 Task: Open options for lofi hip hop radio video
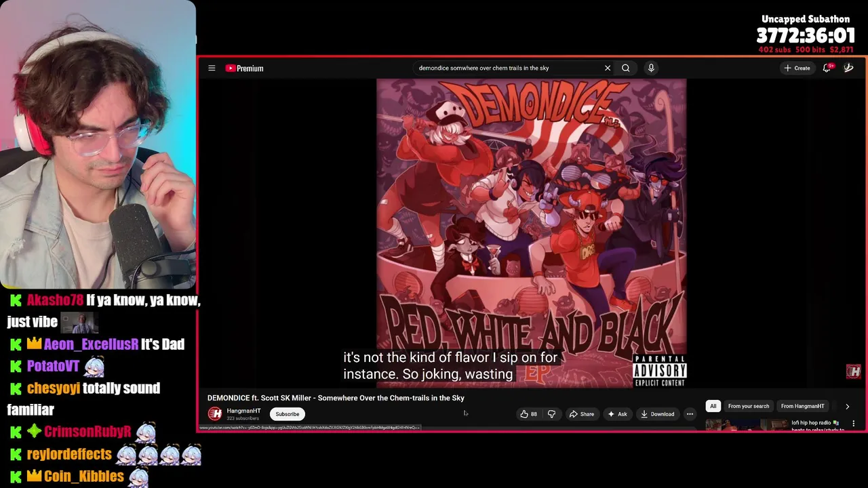(853, 424)
